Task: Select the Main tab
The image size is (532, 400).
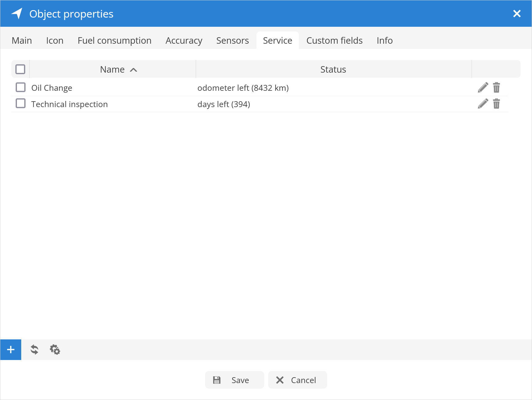Action: point(22,41)
